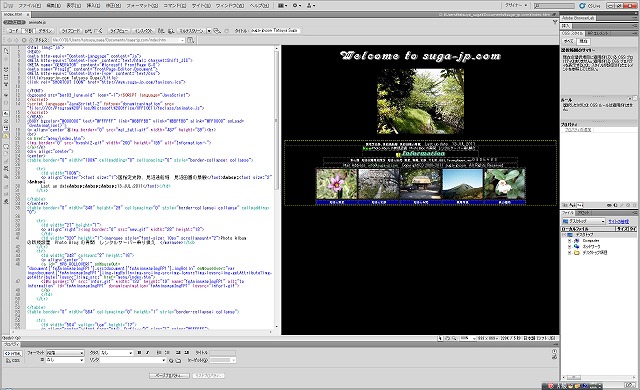Open the コマンド (Commands) menu
Image resolution: width=640 pixels, height=390 pixels.
175,5
